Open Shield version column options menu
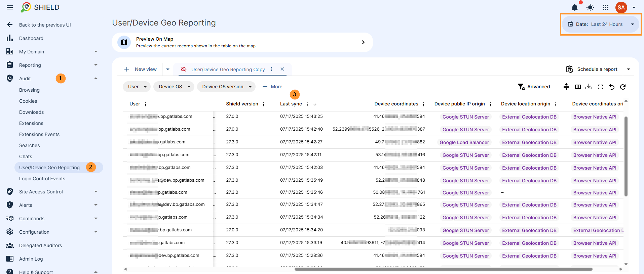The image size is (644, 274). tap(263, 104)
